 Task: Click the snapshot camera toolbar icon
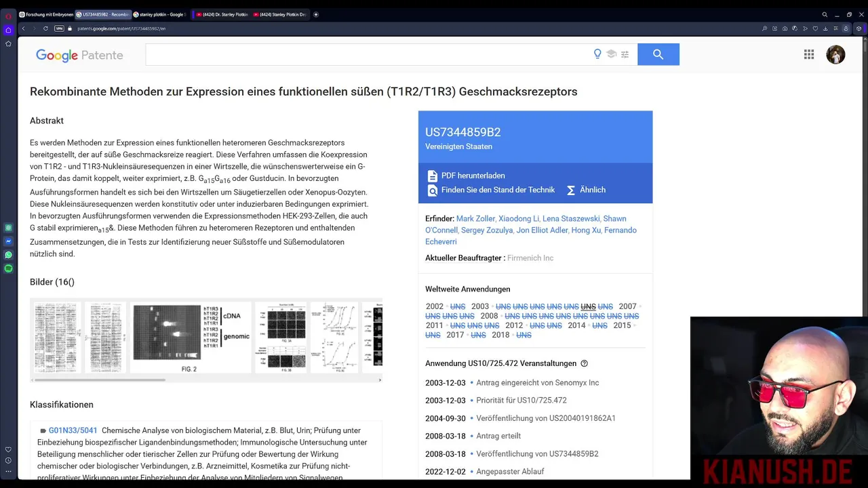(785, 28)
